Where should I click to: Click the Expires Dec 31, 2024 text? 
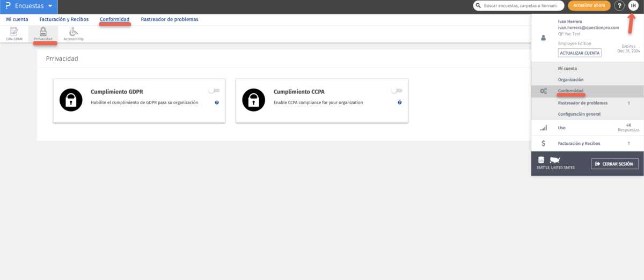(x=628, y=49)
